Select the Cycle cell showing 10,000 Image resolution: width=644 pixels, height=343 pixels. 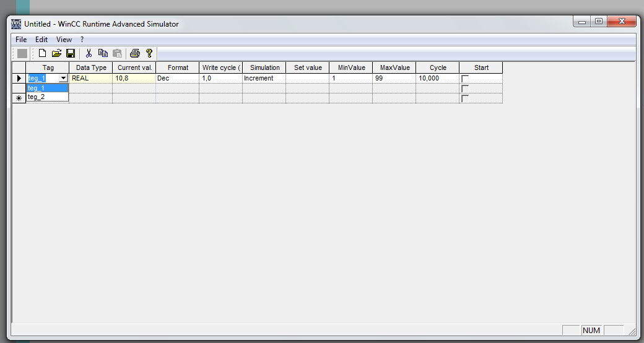(x=437, y=78)
